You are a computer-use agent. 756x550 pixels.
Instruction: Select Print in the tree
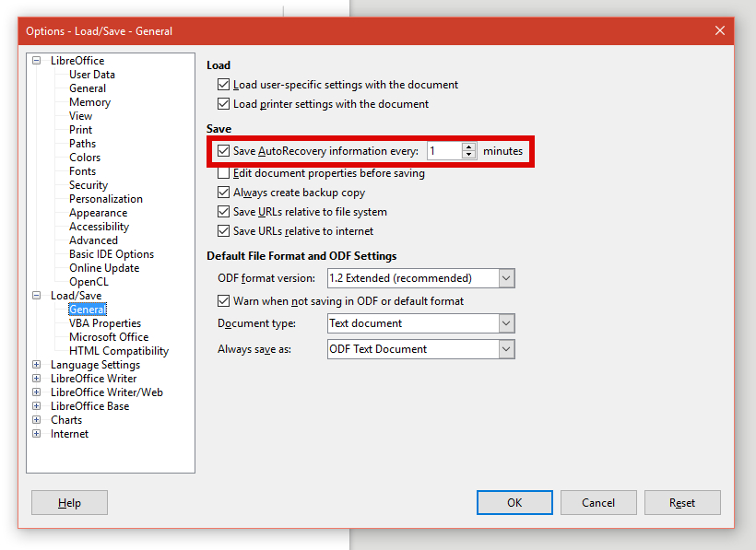80,130
